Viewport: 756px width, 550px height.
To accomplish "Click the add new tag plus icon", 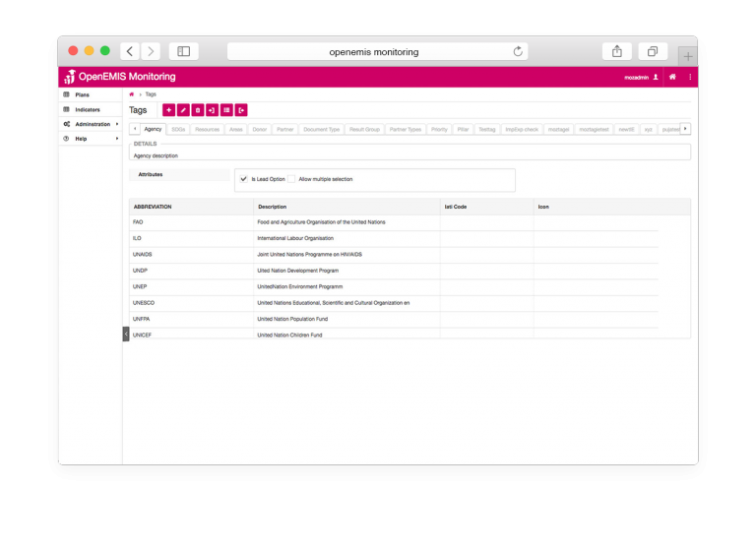I will [x=168, y=110].
